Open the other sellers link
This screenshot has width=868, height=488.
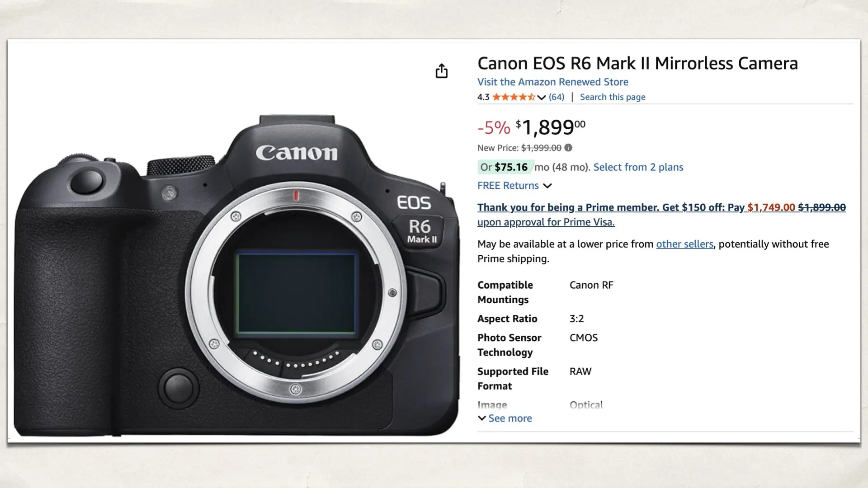(684, 244)
